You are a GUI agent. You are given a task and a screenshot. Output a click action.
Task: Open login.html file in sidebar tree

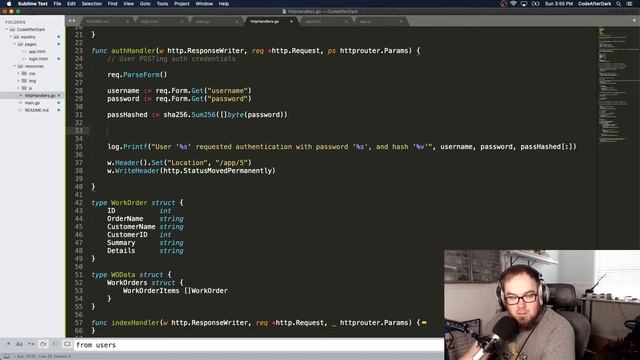38,59
